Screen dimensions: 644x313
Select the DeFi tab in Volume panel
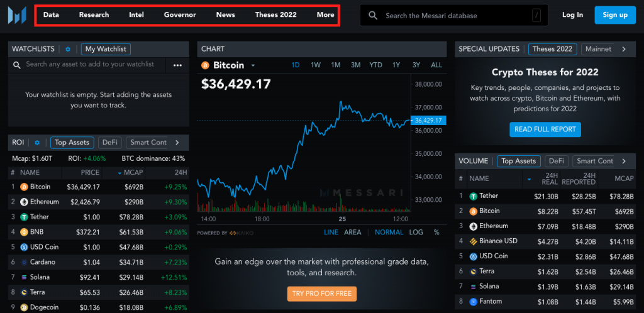(x=554, y=161)
